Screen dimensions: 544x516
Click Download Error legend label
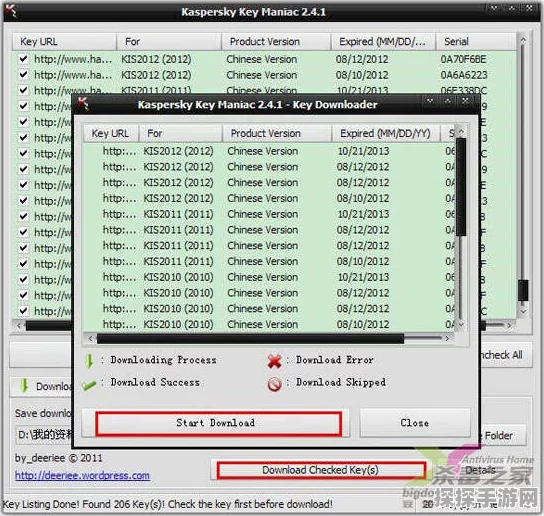point(335,360)
